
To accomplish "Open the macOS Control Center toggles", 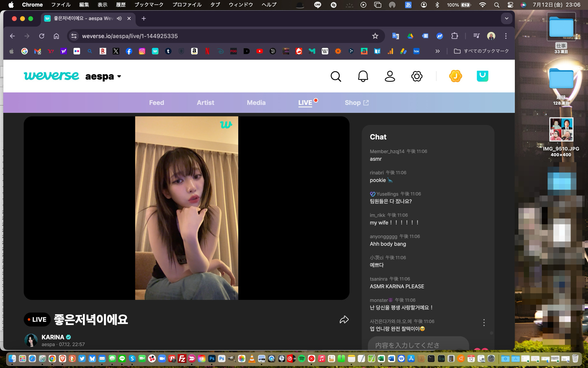I will coord(510,5).
